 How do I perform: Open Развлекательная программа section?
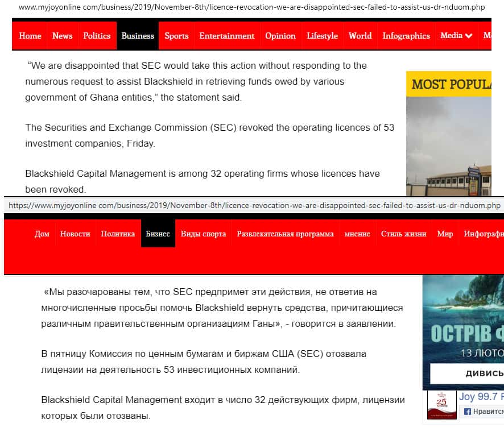(x=285, y=234)
